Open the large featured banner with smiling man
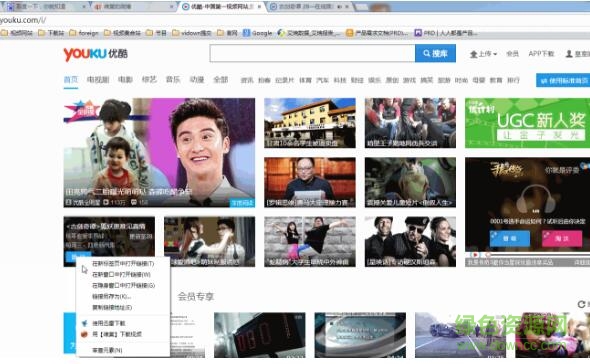This screenshot has width=590, height=364. tap(159, 153)
